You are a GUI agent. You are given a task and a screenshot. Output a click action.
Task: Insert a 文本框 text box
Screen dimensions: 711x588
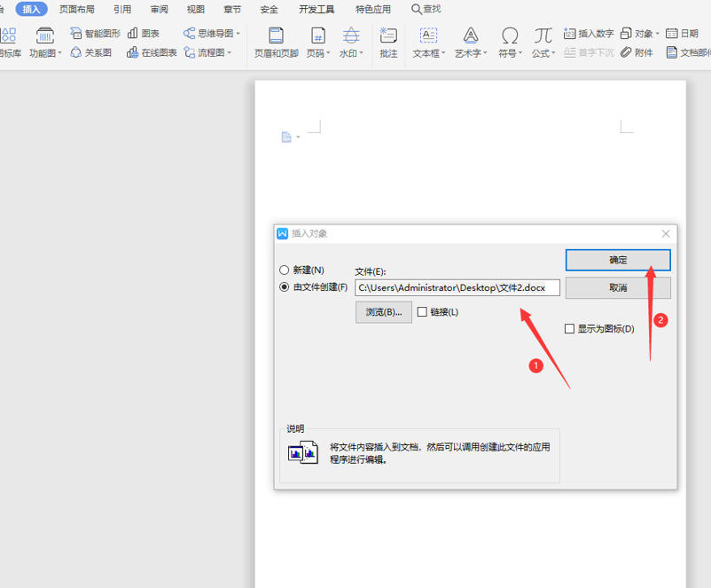(428, 43)
